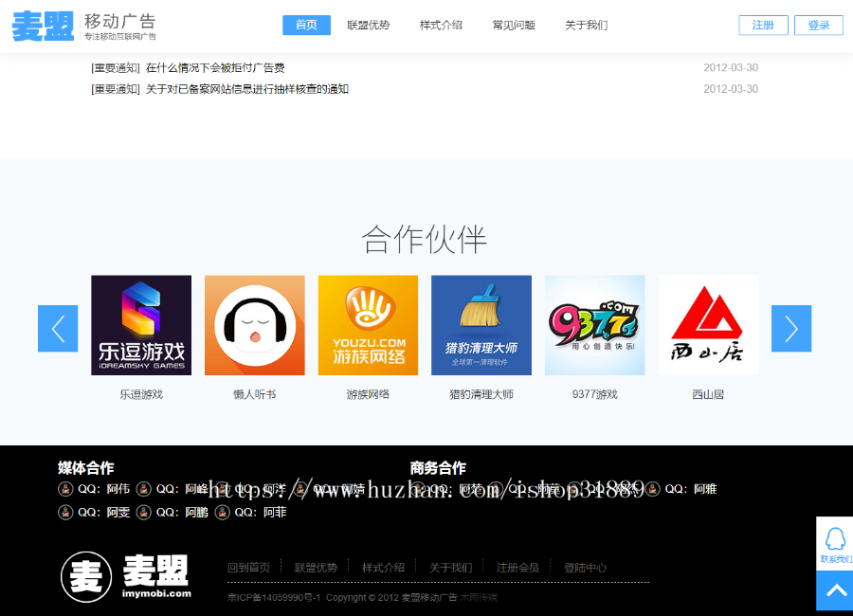Open footer link 注册会员
The image size is (853, 616).
click(x=517, y=568)
